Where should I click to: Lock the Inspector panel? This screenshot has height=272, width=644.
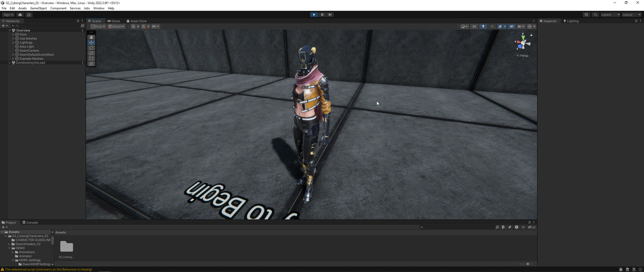click(636, 21)
